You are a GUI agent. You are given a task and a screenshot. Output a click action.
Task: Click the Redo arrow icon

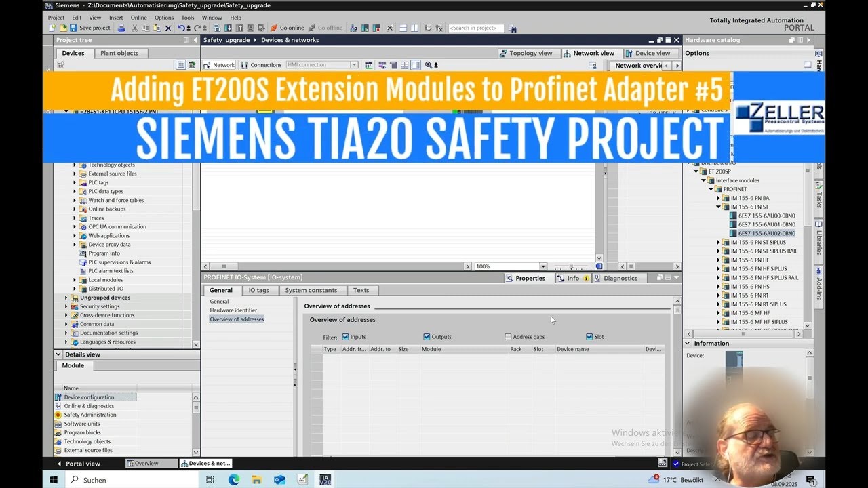[197, 28]
